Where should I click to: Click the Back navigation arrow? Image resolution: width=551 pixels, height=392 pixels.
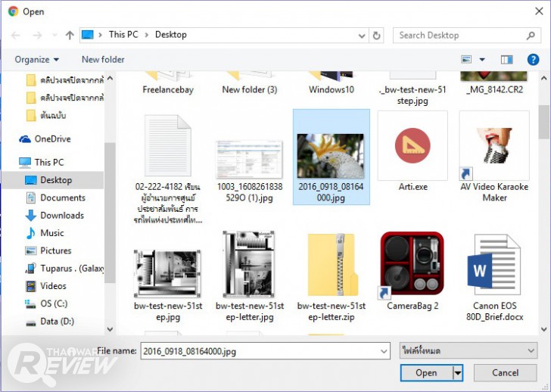point(16,35)
